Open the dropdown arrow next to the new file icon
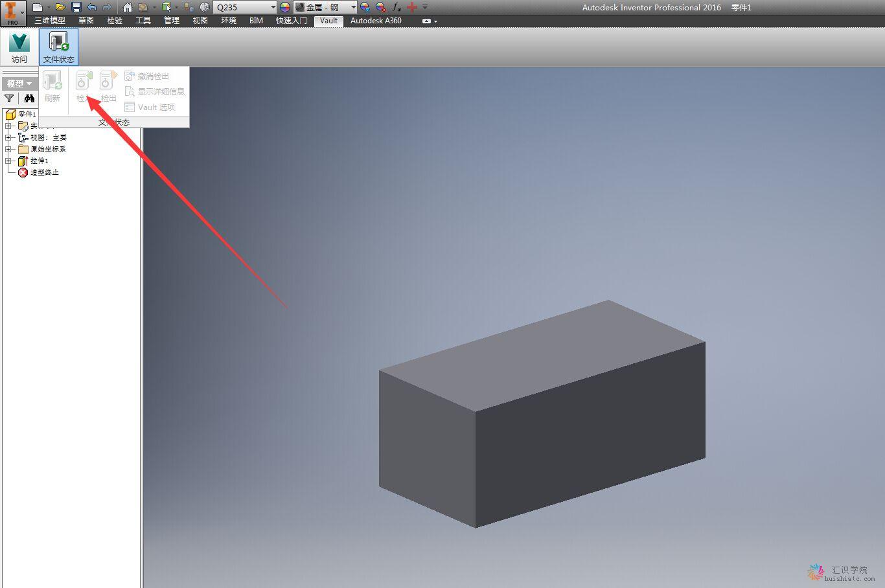Screen dimensions: 885x588 point(49,7)
